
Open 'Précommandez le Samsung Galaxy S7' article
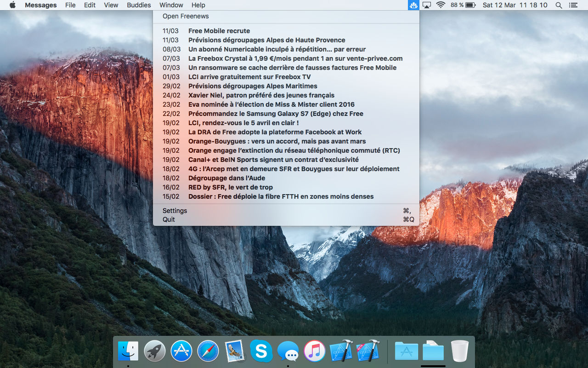click(x=286, y=114)
